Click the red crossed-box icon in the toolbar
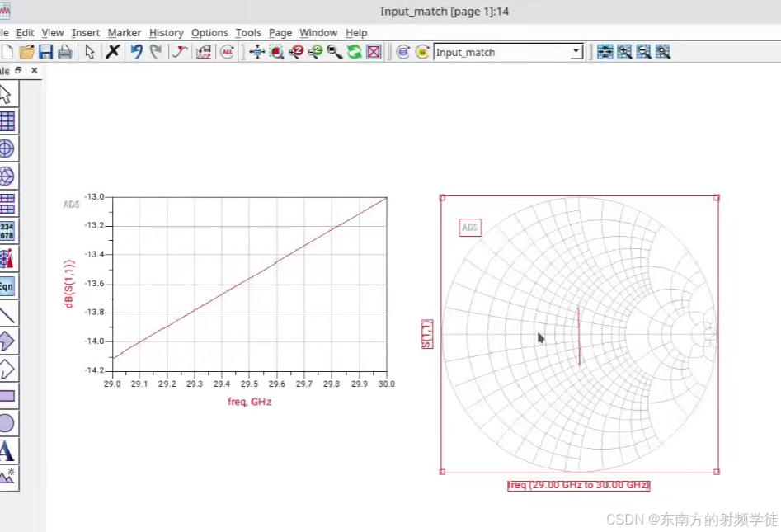 [x=374, y=52]
